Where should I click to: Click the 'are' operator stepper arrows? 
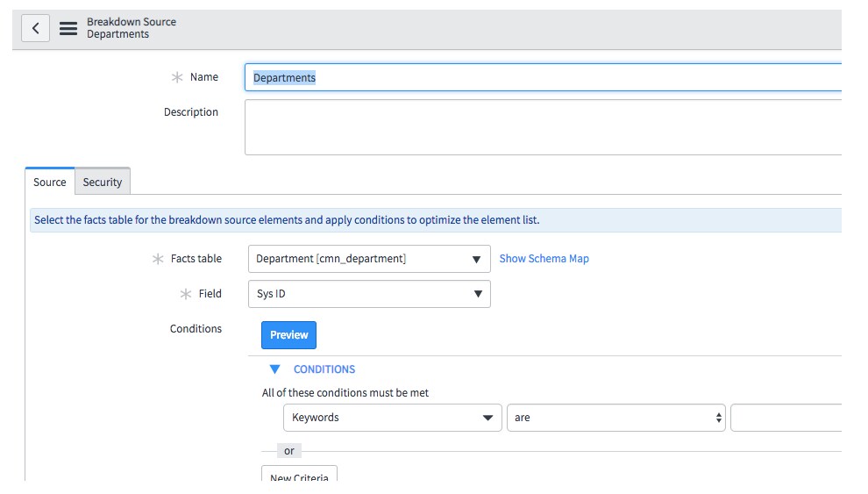click(x=719, y=418)
